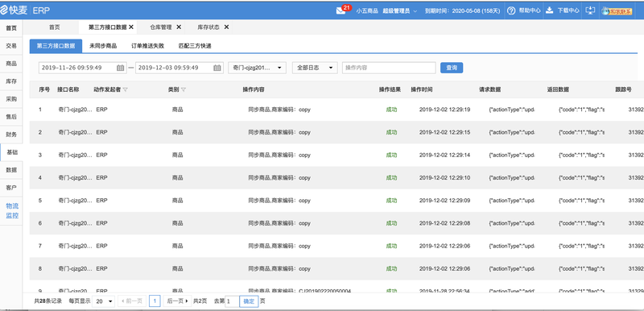Click operation time 2019-12-02 12:29:19 in row 1
The image size is (644, 311).
(445, 110)
